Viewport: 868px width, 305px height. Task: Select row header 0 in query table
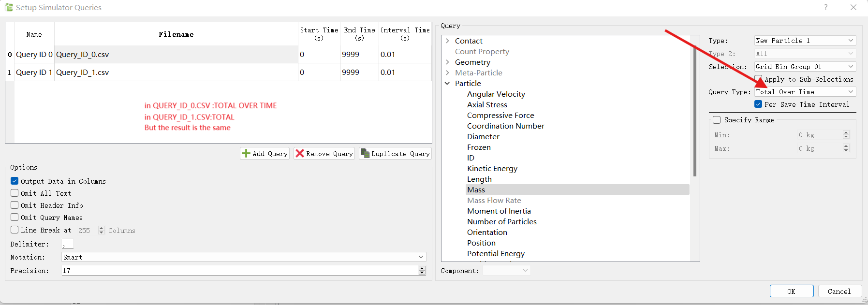coord(10,54)
